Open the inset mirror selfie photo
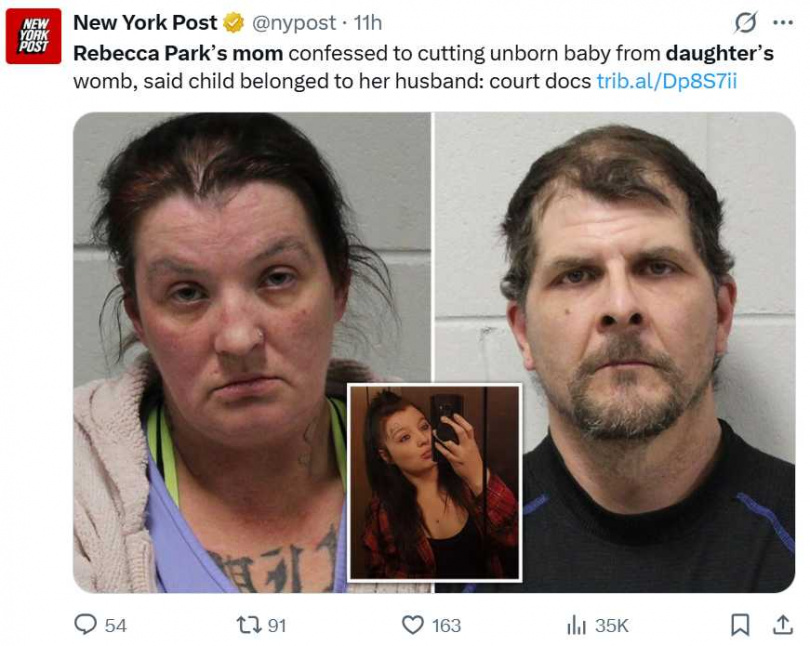Viewport: 810px width, 646px height. coord(434,482)
